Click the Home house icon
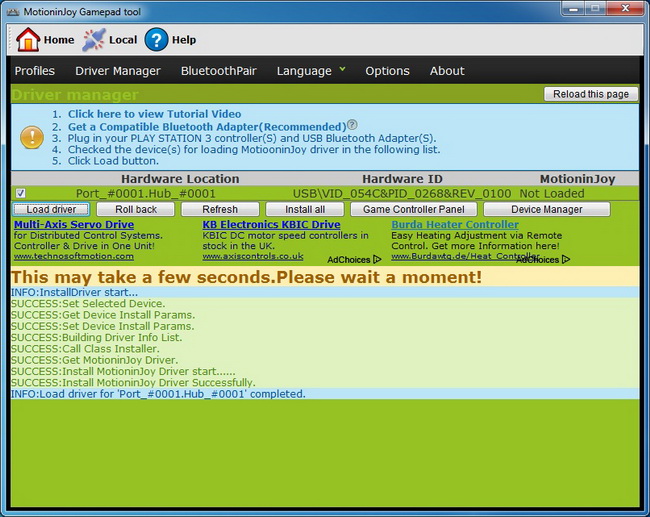This screenshot has width=650, height=517. [x=28, y=39]
